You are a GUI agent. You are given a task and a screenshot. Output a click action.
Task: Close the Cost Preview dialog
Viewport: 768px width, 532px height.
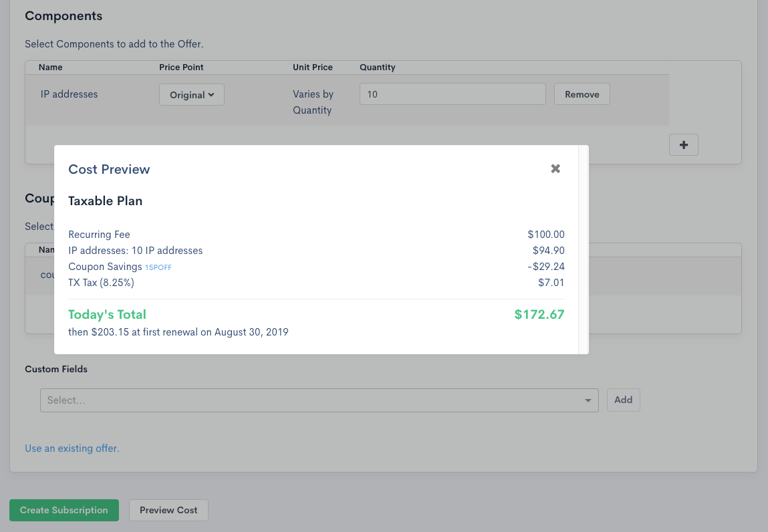point(555,168)
